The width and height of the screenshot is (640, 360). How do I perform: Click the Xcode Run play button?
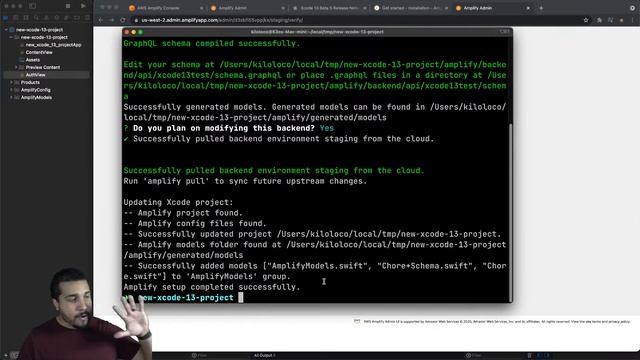tap(83, 6)
